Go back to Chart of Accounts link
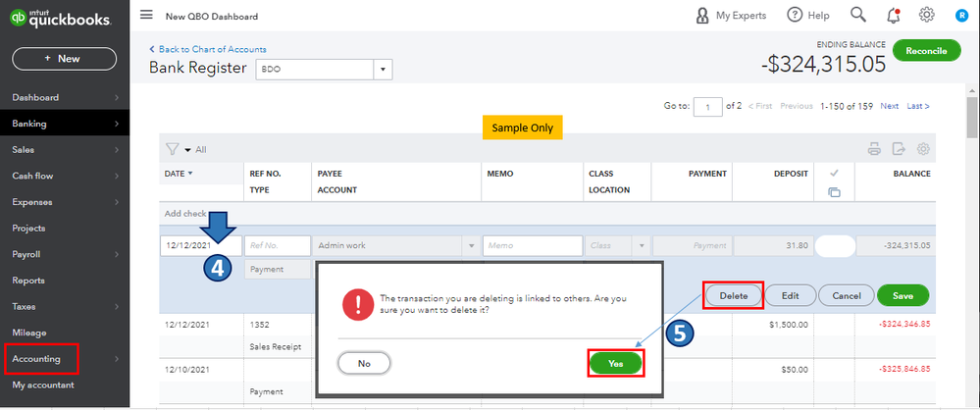This screenshot has height=410, width=980. [x=208, y=49]
